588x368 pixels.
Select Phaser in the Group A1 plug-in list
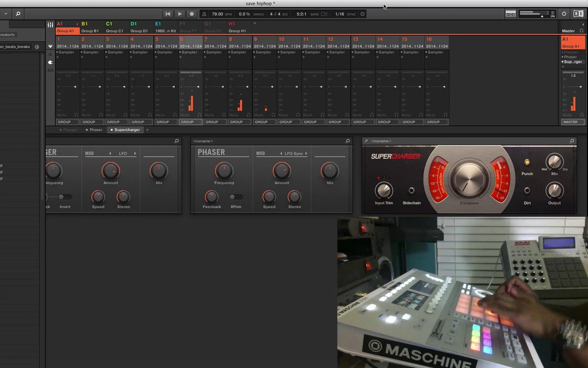(570, 57)
